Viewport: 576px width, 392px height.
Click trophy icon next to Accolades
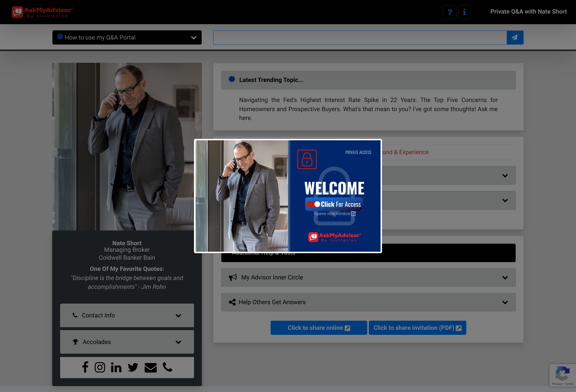[x=75, y=342]
